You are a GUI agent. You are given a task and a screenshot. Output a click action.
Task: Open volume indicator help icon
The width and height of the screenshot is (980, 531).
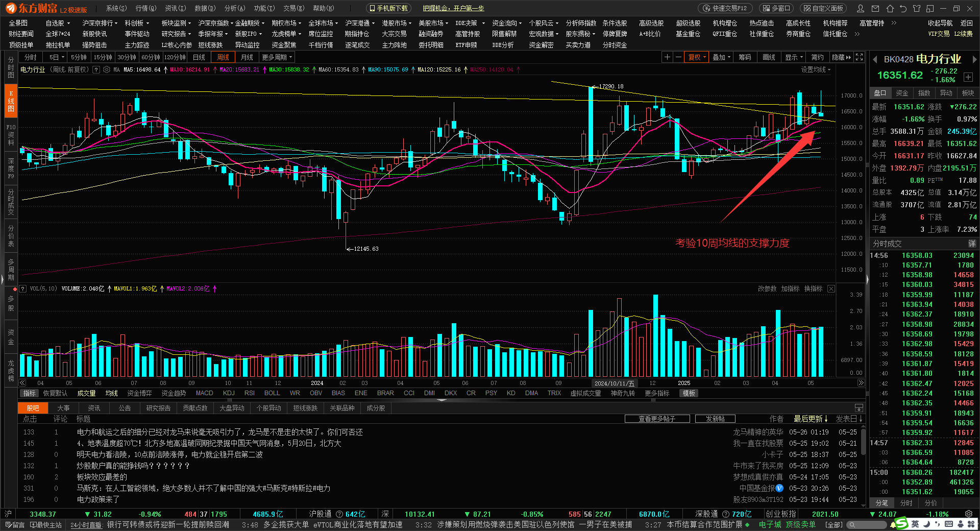(23, 289)
